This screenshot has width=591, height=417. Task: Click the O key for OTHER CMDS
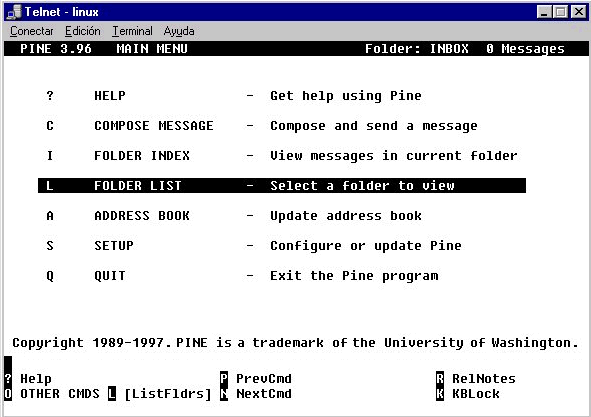[x=8, y=394]
